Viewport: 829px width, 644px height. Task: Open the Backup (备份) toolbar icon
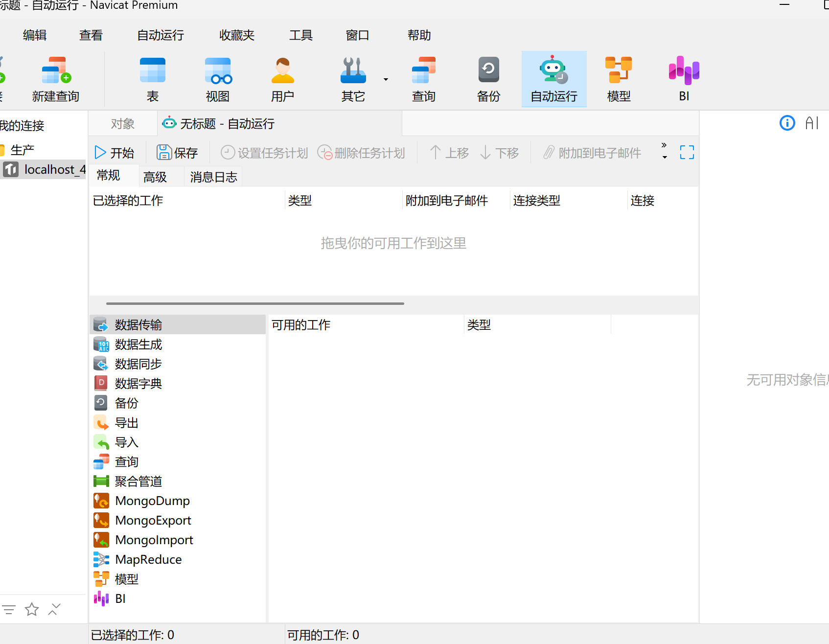(x=488, y=78)
